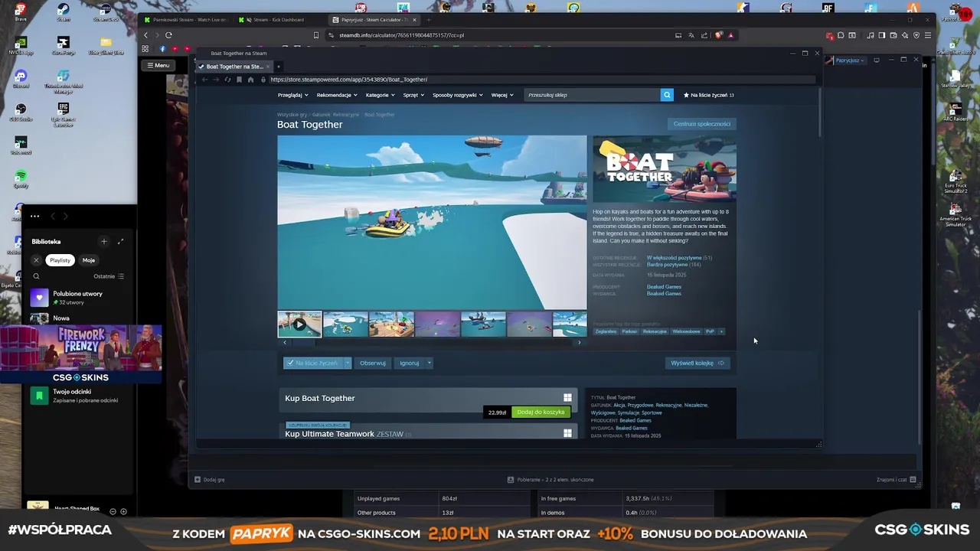
Task: Go back in Brave browser
Action: [145, 35]
